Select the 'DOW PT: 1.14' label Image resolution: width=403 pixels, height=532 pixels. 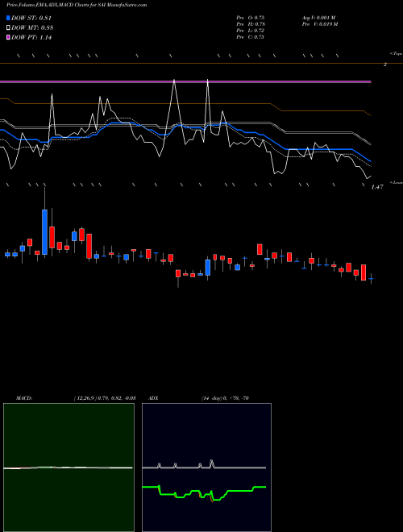(31, 37)
